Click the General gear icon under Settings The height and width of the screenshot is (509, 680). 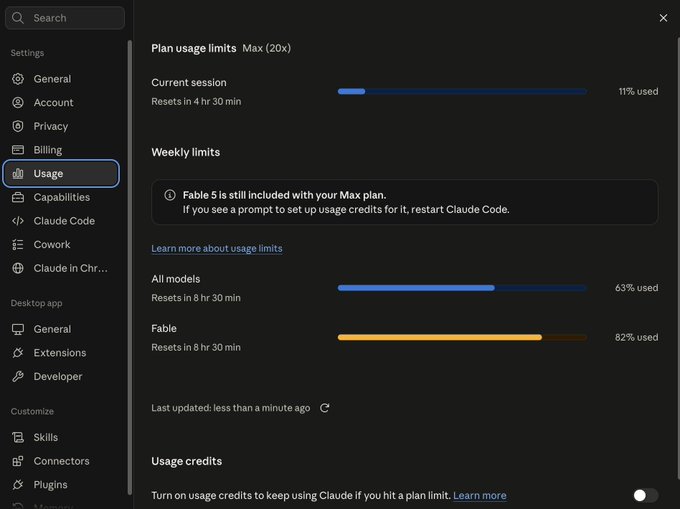pyautogui.click(x=18, y=79)
